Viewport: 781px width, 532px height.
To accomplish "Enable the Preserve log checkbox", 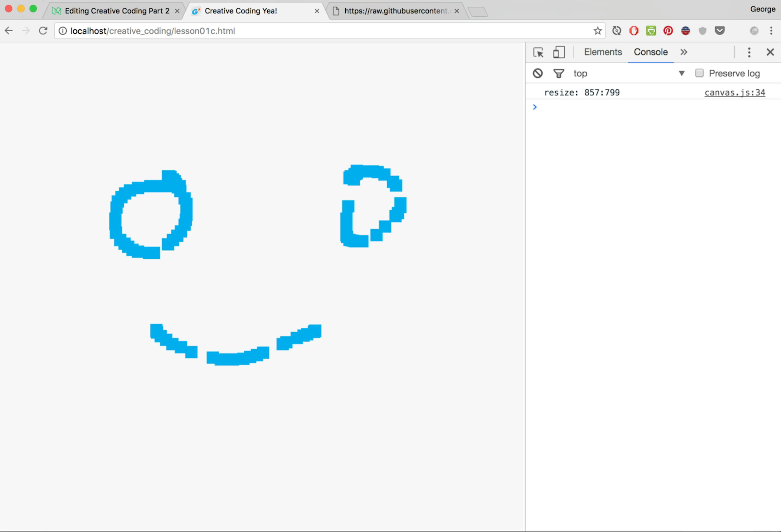I will tap(699, 73).
